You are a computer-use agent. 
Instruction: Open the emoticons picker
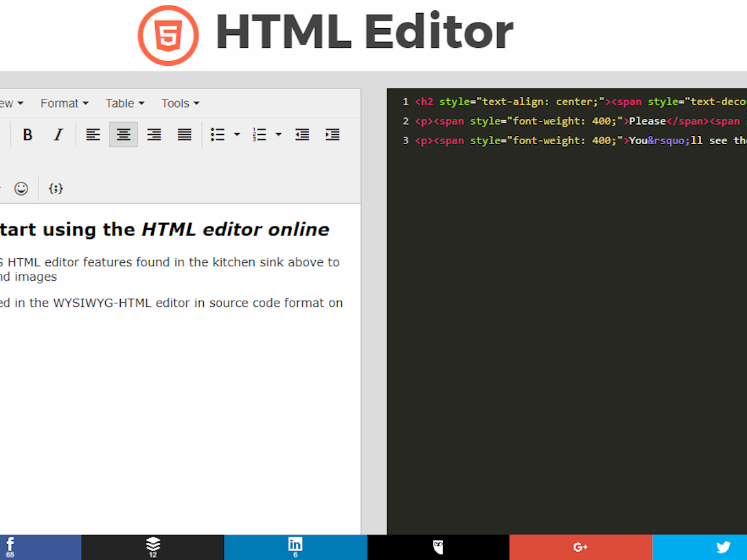(21, 188)
